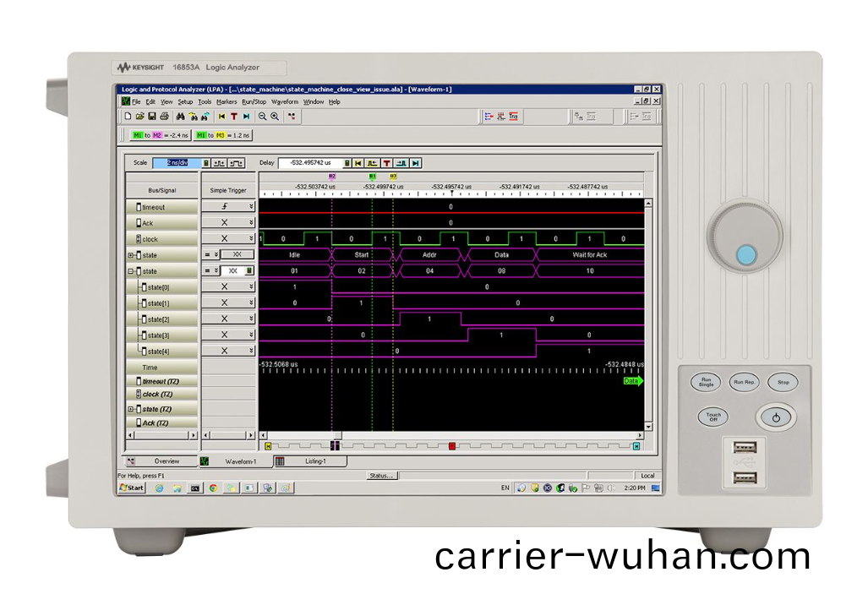Click the Status... button in status bar
The image size is (868, 594).
[382, 476]
